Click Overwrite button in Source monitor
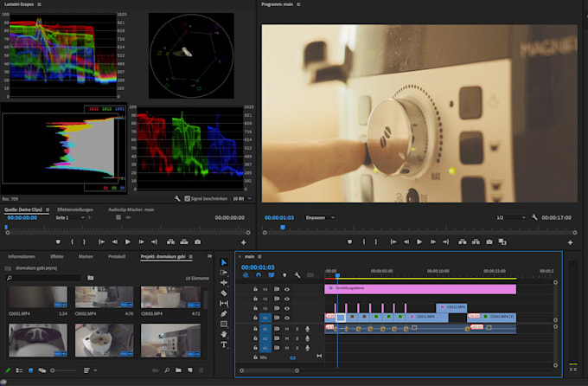The width and height of the screenshot is (588, 386). coord(184,242)
